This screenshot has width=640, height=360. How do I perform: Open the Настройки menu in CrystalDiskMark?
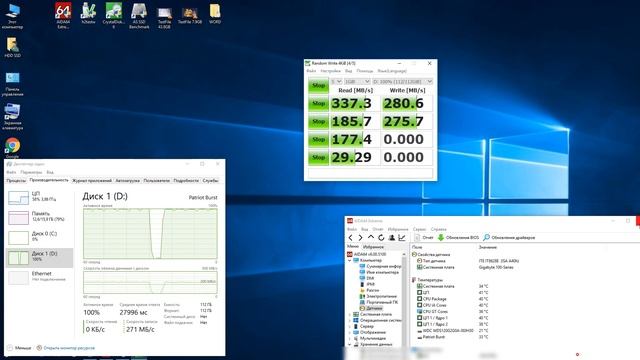(x=330, y=71)
